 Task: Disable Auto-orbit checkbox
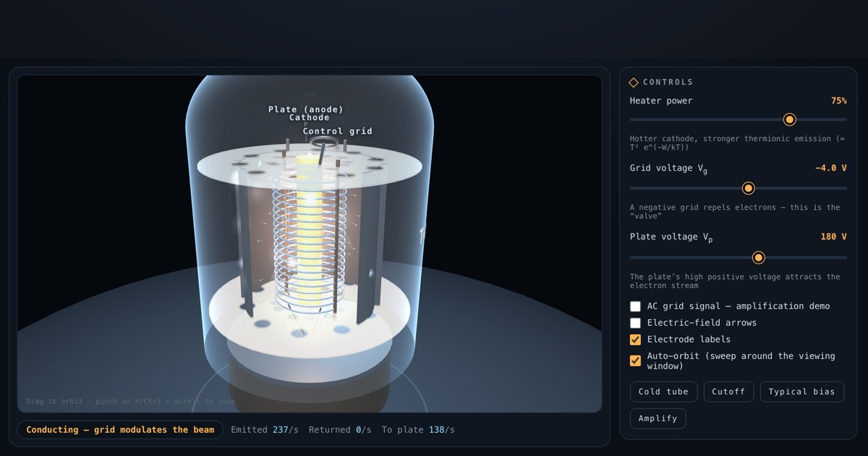(635, 360)
